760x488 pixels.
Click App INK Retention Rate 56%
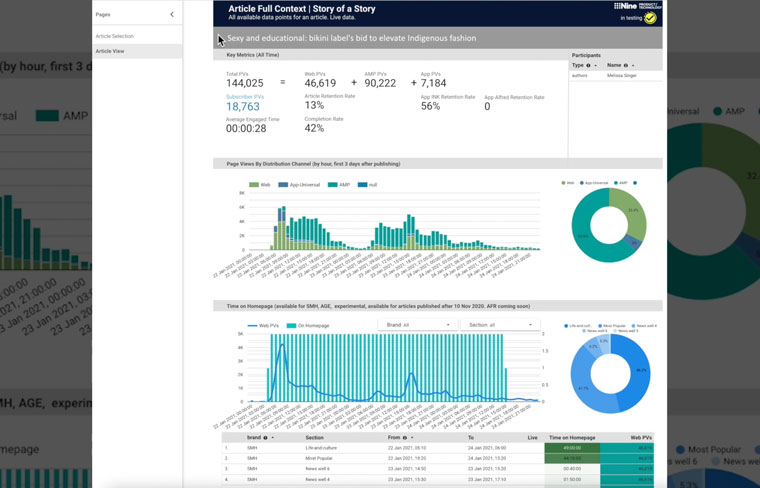[430, 106]
